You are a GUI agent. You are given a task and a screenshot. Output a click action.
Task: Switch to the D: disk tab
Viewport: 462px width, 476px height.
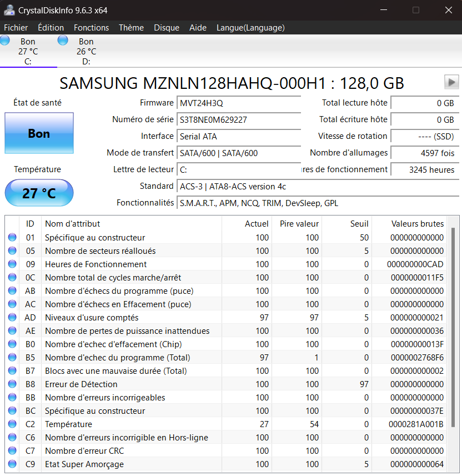[86, 51]
